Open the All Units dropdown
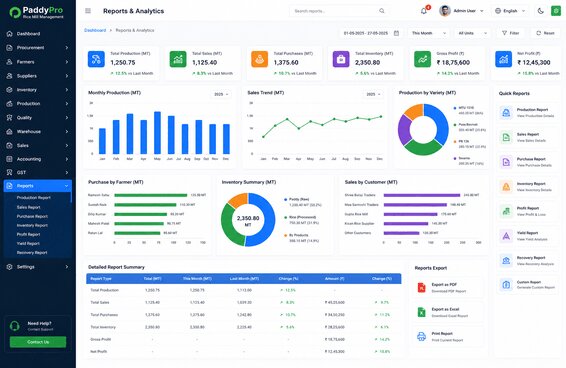The height and width of the screenshot is (368, 566). coord(472,33)
